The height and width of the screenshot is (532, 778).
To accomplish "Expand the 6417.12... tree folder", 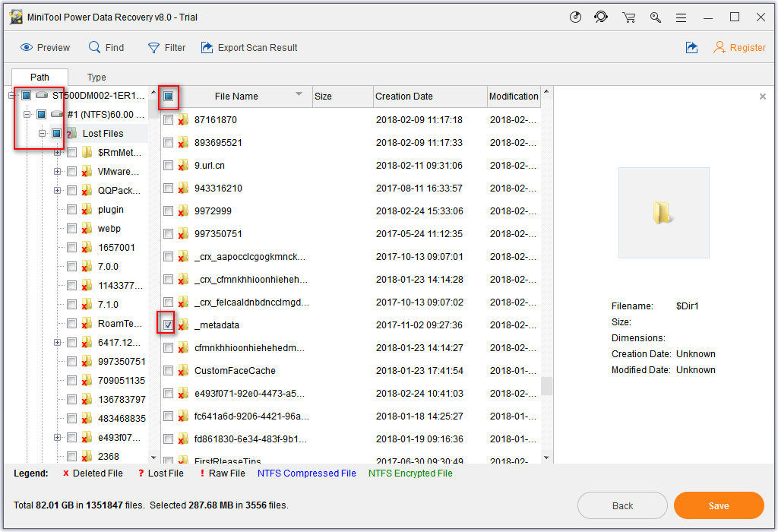I will pos(58,343).
